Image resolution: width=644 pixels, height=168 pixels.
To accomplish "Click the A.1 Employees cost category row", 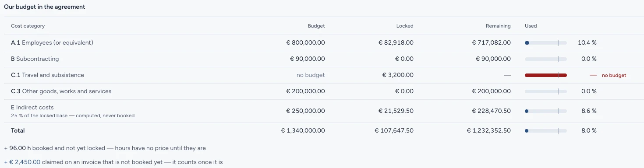I will 322,43.
